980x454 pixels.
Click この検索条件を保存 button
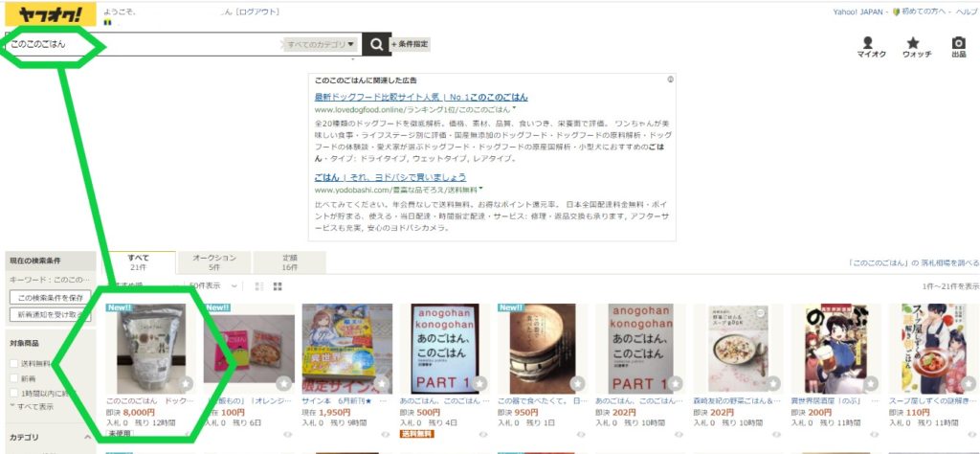click(x=51, y=298)
